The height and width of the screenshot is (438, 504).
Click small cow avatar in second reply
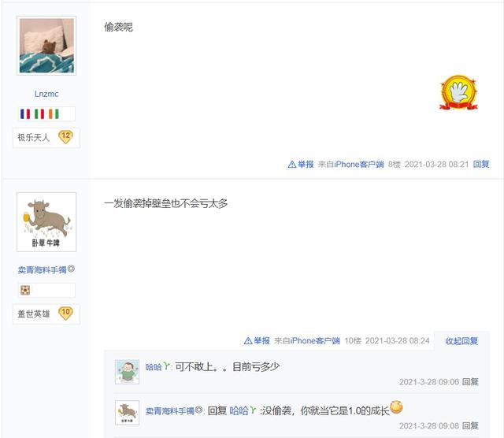point(128,413)
